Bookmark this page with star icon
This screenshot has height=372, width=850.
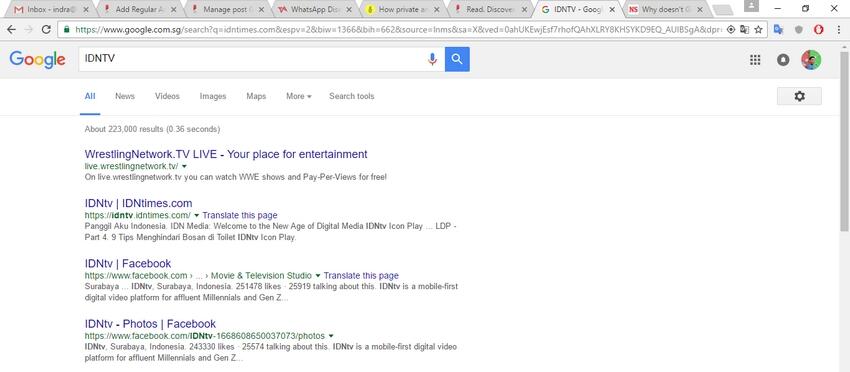tap(758, 29)
